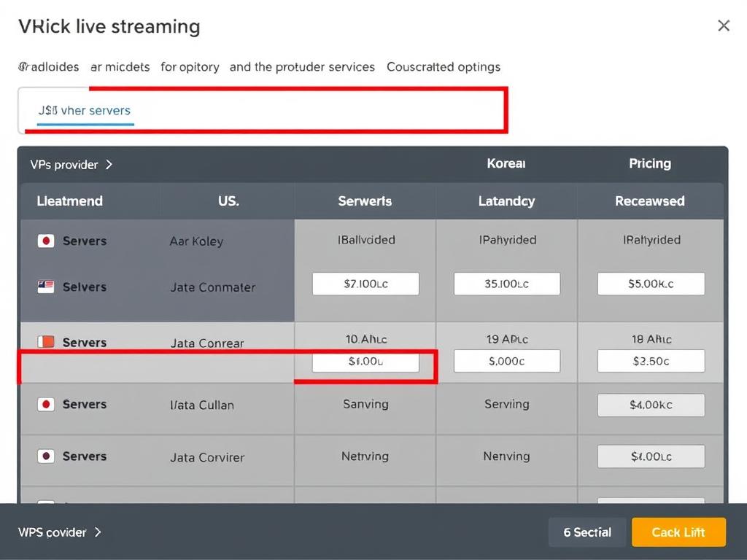Click the 'IBallvcided' cell
This screenshot has height=560, width=747.
pyautogui.click(x=366, y=240)
